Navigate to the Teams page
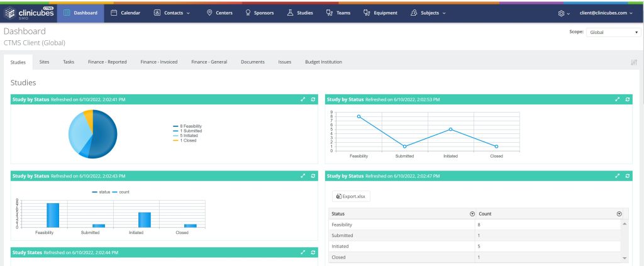 click(x=338, y=13)
